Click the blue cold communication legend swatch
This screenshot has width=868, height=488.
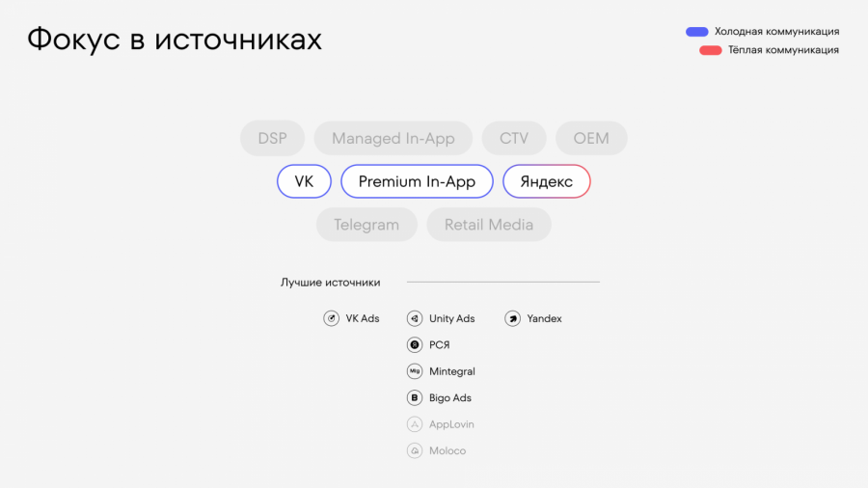(x=697, y=32)
